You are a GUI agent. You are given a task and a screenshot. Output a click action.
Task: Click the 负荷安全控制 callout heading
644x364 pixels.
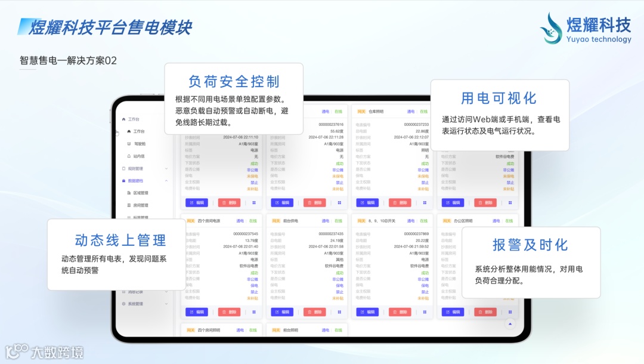click(x=234, y=81)
